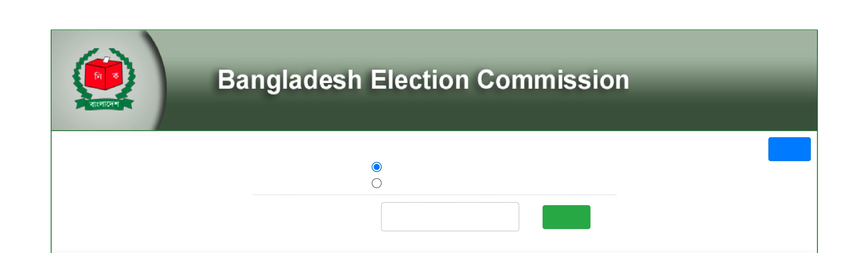
Task: Click the Bengali letter ক on the ballot box
Action: [116, 76]
